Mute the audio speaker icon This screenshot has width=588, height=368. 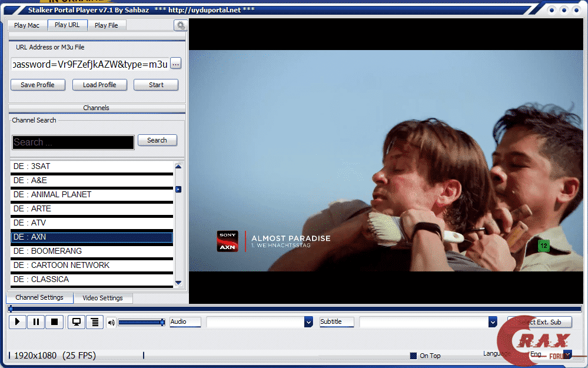pyautogui.click(x=111, y=323)
